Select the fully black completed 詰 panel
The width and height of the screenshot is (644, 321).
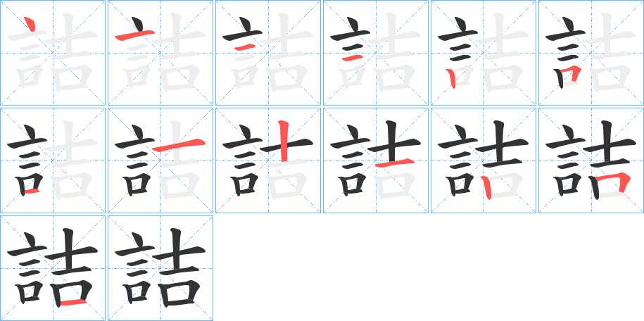pyautogui.click(x=160, y=268)
